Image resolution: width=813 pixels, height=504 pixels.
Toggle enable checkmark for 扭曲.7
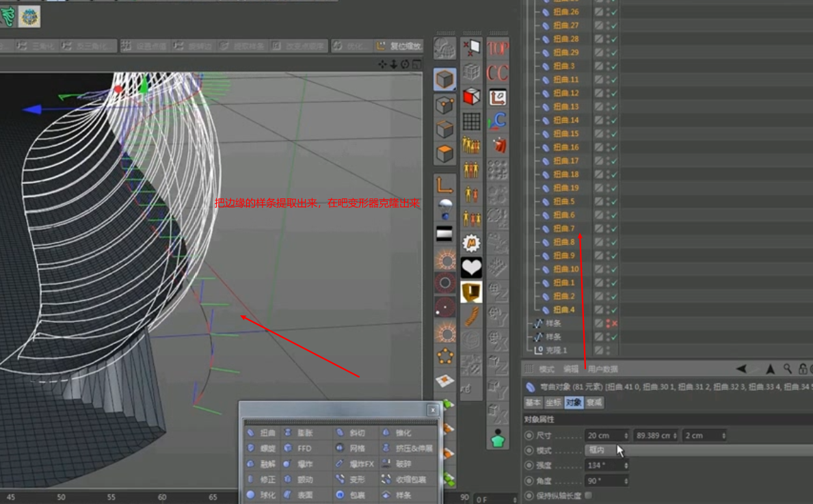615,228
